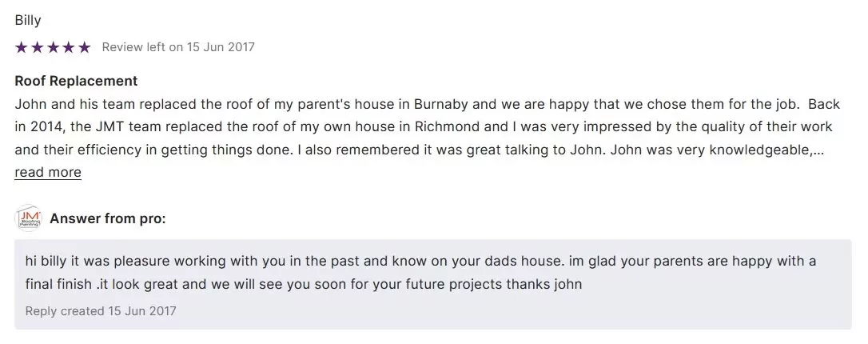
Task: Select the reviewer name Billy
Action: (28, 20)
